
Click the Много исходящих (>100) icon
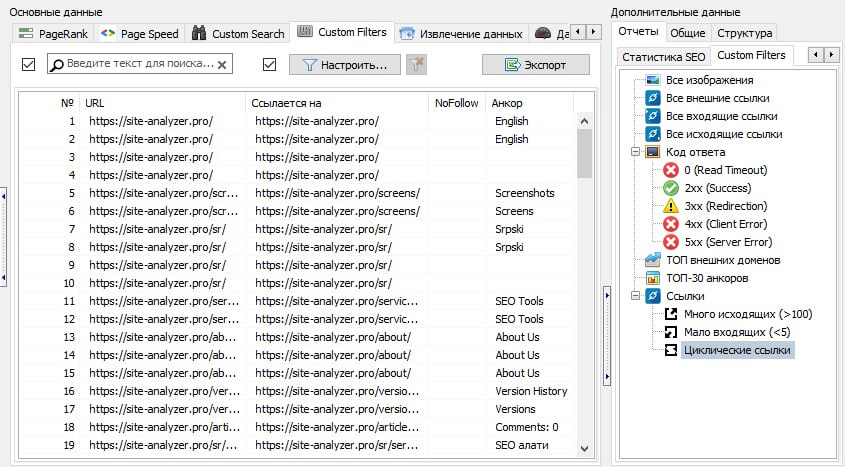[670, 314]
